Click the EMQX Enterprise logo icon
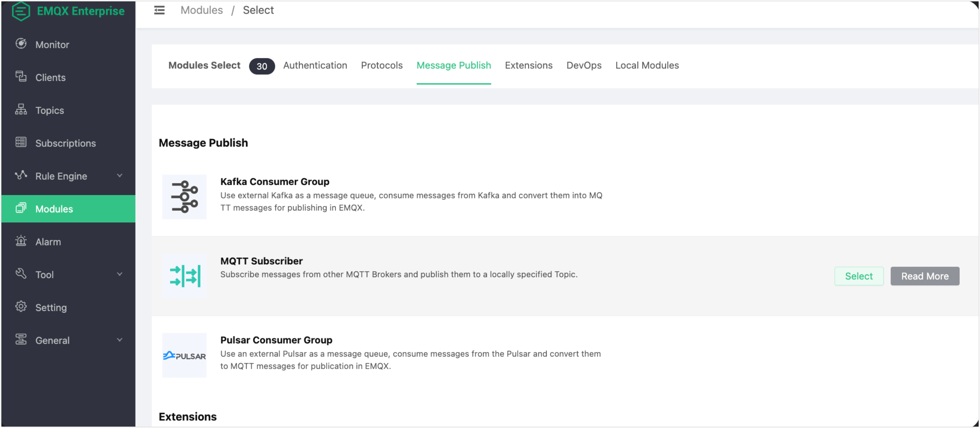The width and height of the screenshot is (980, 428). (21, 11)
